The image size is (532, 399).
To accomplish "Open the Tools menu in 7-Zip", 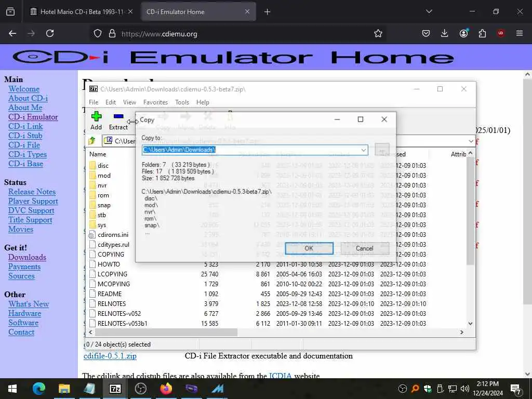I will 182,102.
